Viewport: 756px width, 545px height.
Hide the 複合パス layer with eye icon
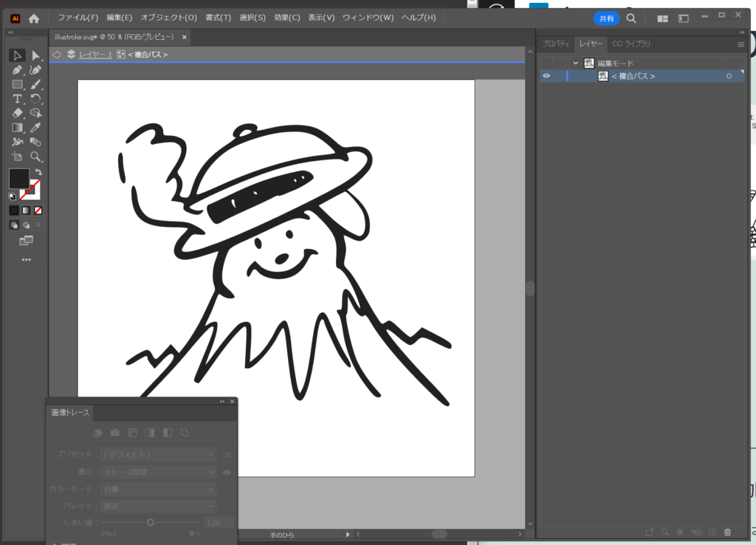click(546, 76)
